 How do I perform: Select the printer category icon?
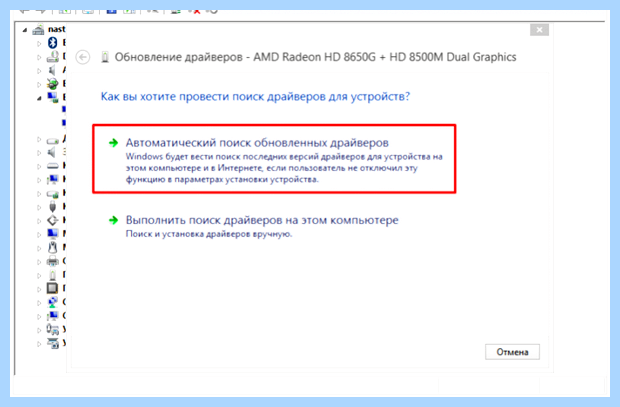tap(53, 261)
